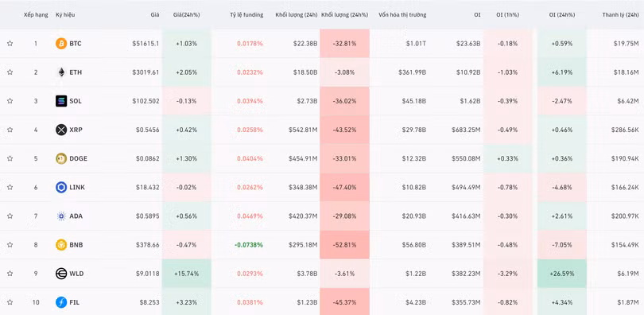This screenshot has height=315, width=644.
Task: Open the ETH symbol link
Action: (x=76, y=72)
